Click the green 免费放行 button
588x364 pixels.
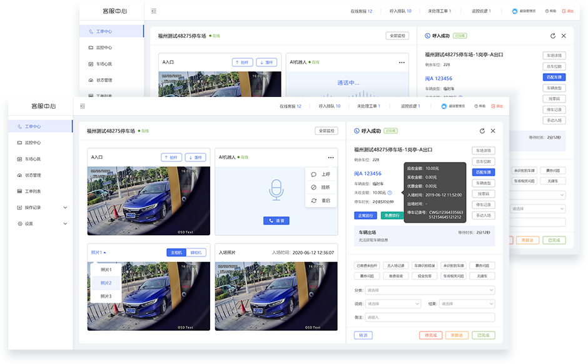[392, 215]
